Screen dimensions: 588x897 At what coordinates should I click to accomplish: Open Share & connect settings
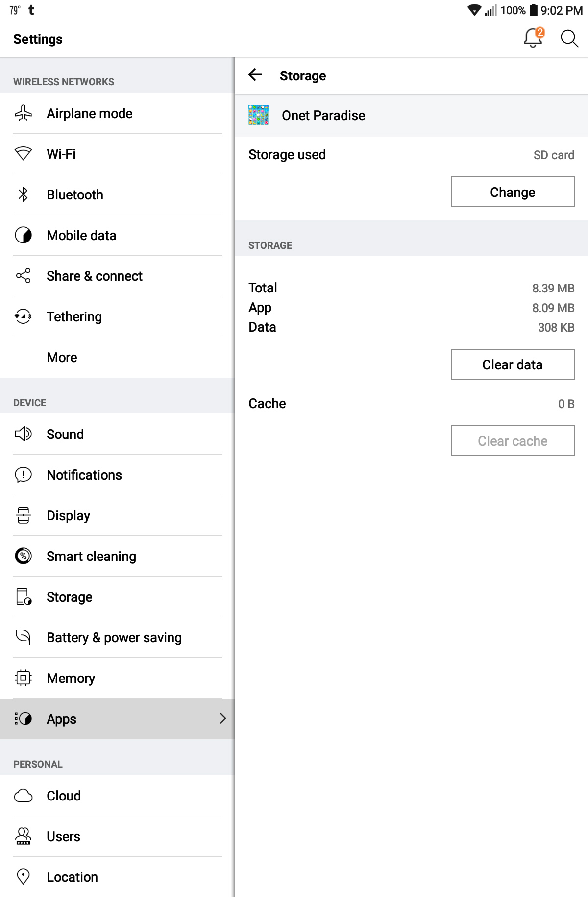[x=95, y=276]
